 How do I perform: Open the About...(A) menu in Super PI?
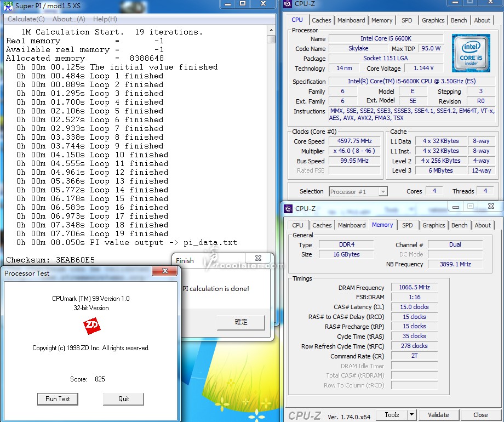tap(69, 19)
